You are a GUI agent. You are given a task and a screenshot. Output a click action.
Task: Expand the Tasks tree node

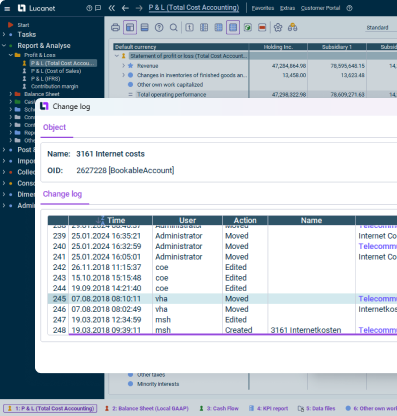pos(4,34)
